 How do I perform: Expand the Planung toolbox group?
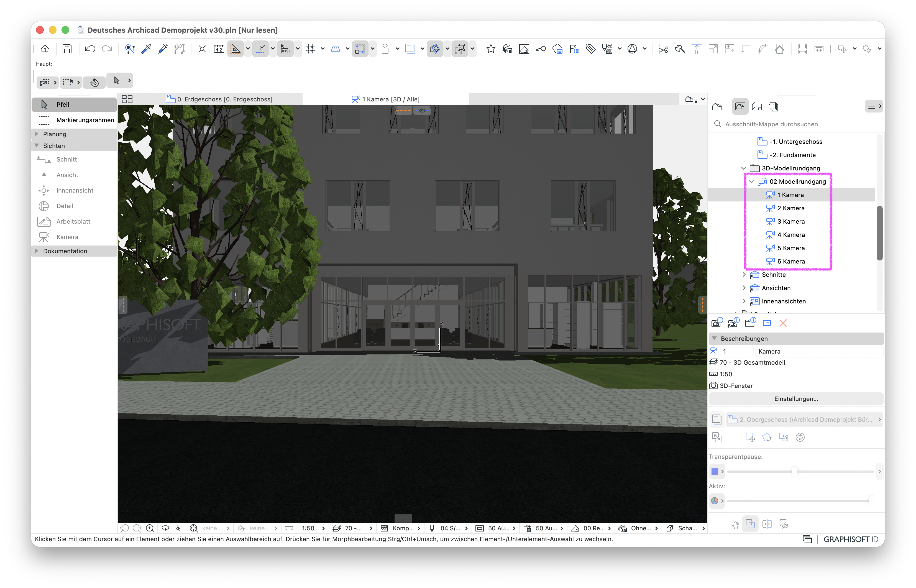coord(37,134)
